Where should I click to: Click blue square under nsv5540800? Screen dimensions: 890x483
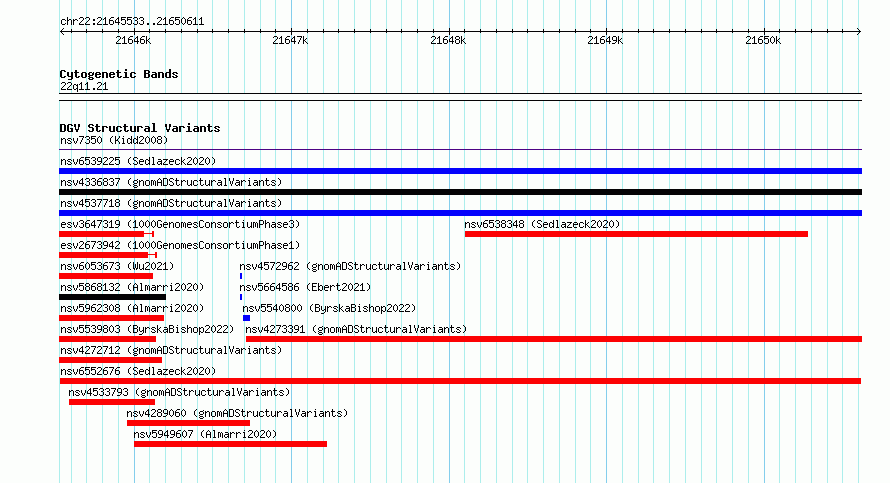coord(246,318)
